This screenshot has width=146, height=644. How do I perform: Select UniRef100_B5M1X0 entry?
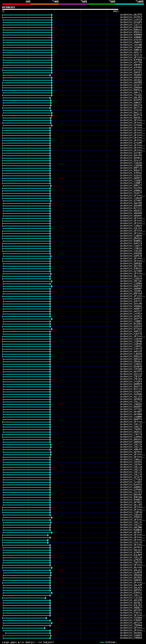pos(131,32)
